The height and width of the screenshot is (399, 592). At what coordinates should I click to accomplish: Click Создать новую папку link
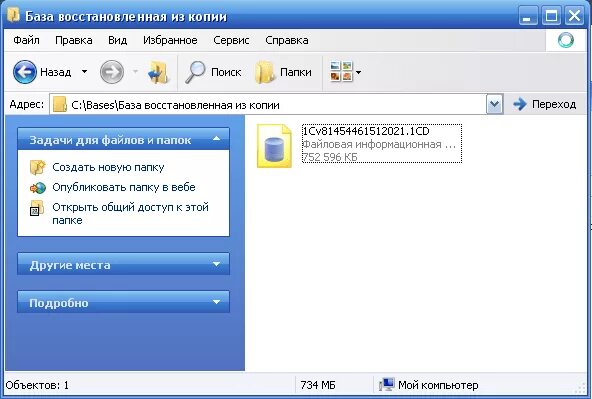(108, 167)
